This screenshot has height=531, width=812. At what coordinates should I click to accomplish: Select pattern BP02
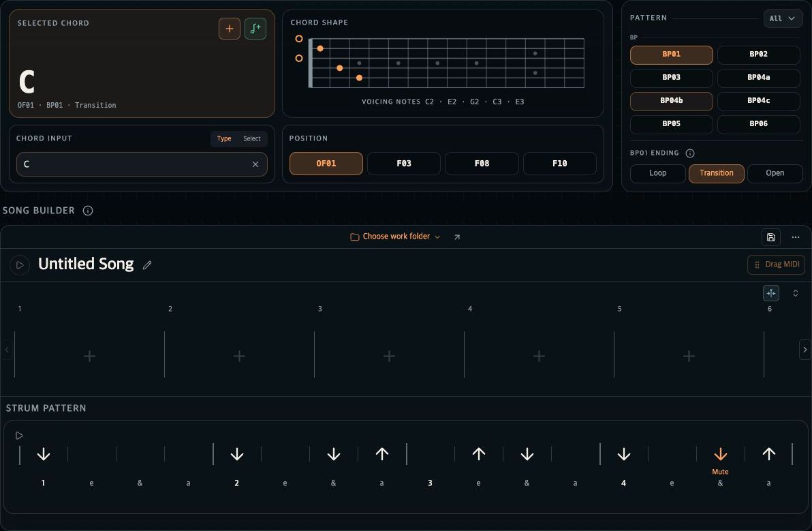pos(759,55)
